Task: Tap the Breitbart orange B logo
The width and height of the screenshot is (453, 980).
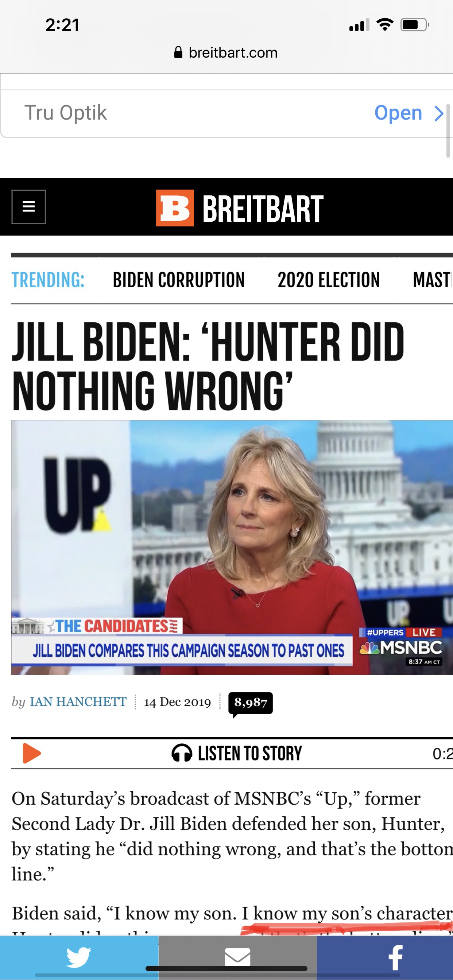Action: [x=175, y=208]
